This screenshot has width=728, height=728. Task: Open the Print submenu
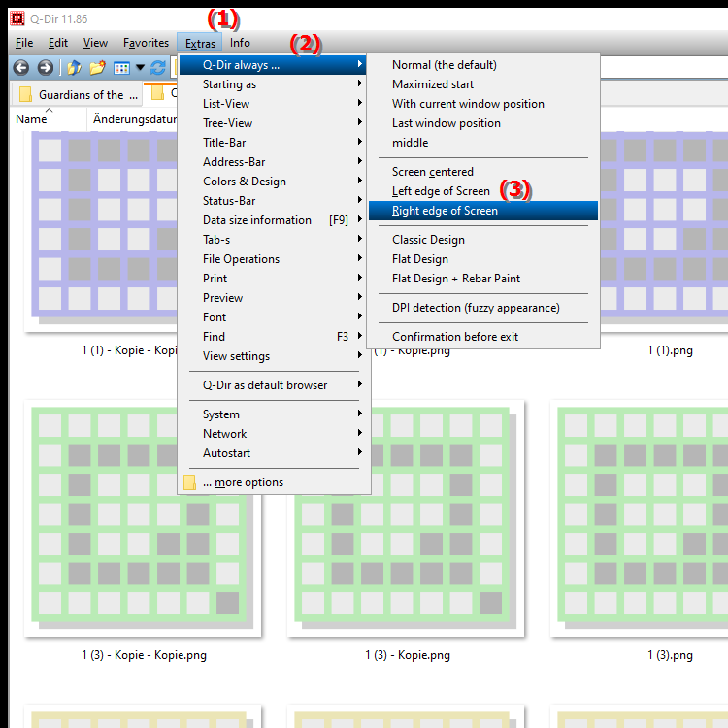pyautogui.click(x=273, y=279)
